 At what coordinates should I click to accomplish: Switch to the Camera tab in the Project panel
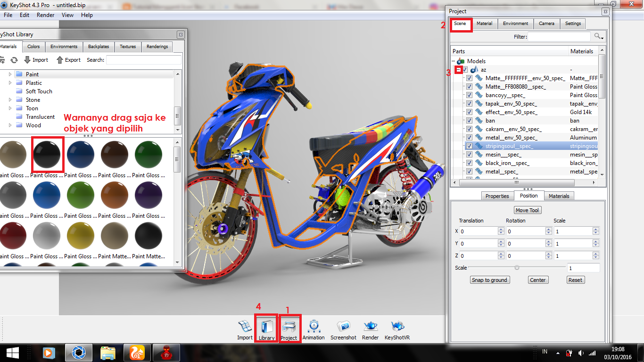pyautogui.click(x=547, y=24)
